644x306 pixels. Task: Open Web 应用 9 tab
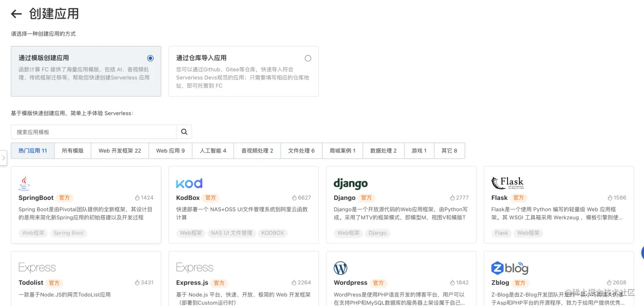click(x=171, y=150)
